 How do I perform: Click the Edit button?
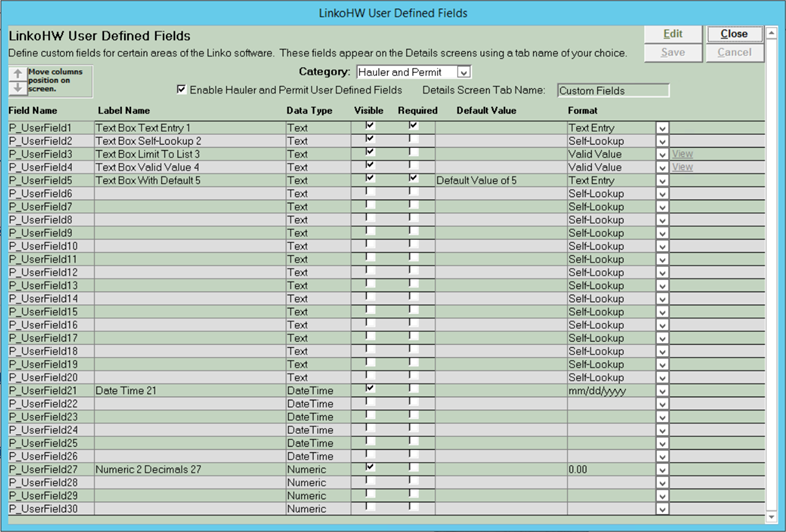point(673,34)
